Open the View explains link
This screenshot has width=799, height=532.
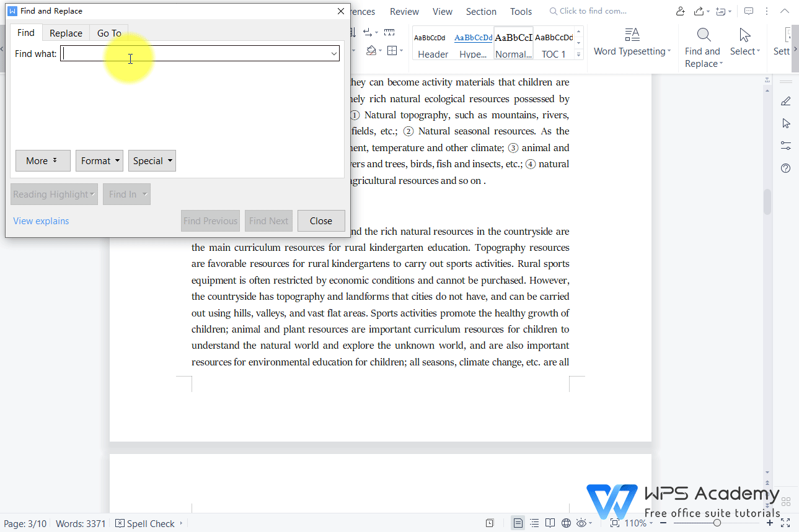click(x=40, y=220)
